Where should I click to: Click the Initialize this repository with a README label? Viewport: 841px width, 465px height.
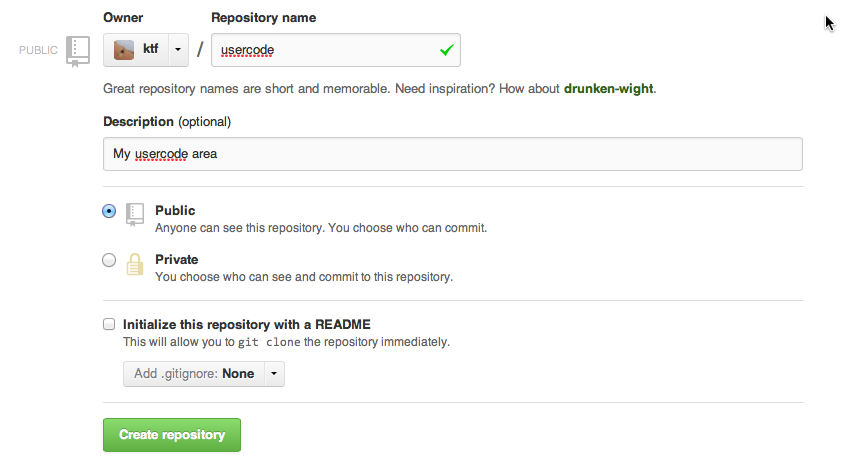247,324
